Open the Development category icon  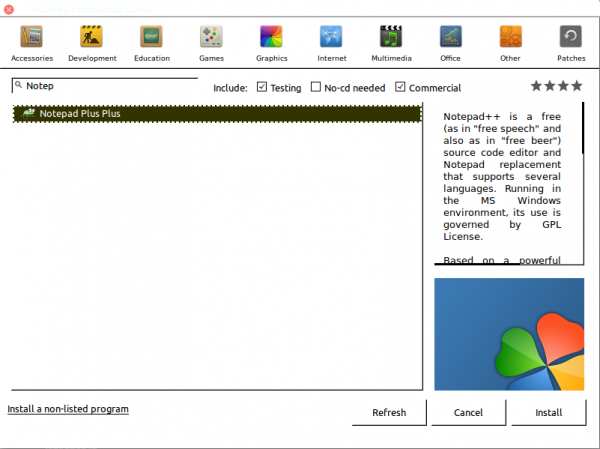[x=91, y=37]
